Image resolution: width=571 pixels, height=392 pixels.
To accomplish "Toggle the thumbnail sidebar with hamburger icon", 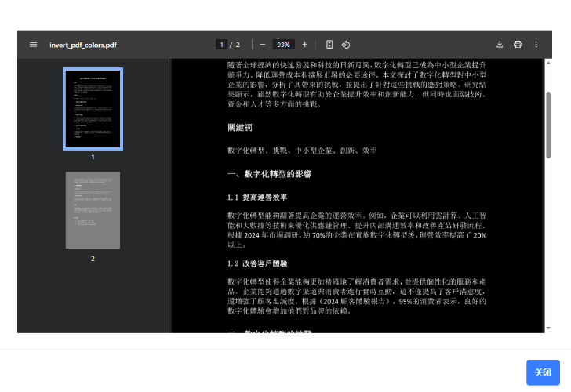I will coord(33,45).
